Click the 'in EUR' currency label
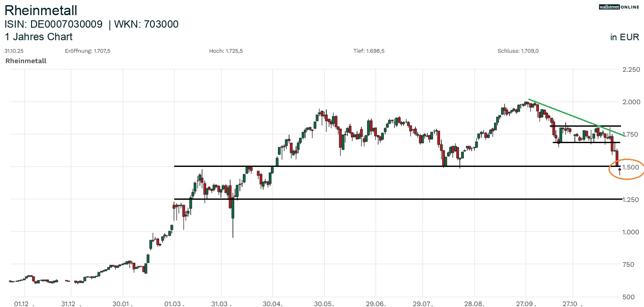This screenshot has width=644, height=307. click(x=624, y=37)
